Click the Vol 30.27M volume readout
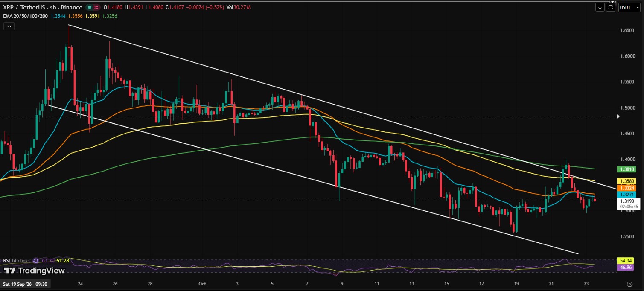The height and width of the screenshot is (291, 644). point(239,7)
